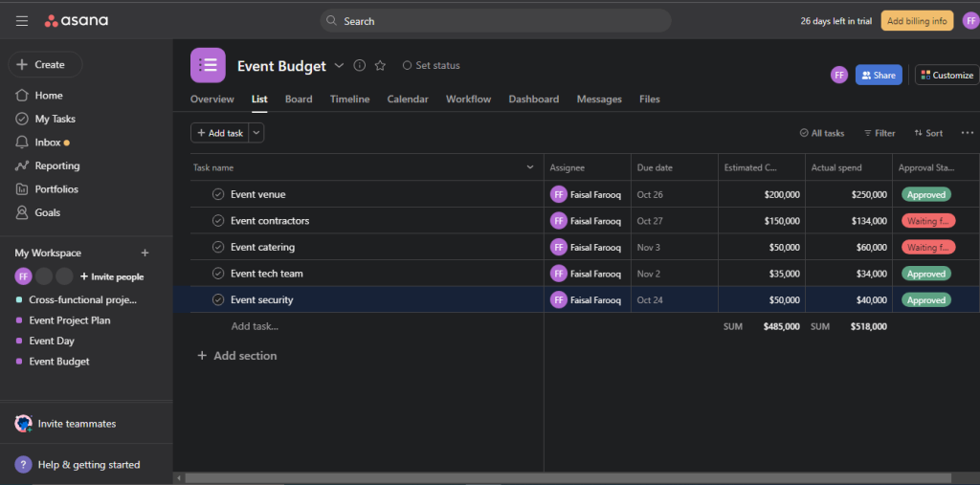Click the Add billing info button

916,21
